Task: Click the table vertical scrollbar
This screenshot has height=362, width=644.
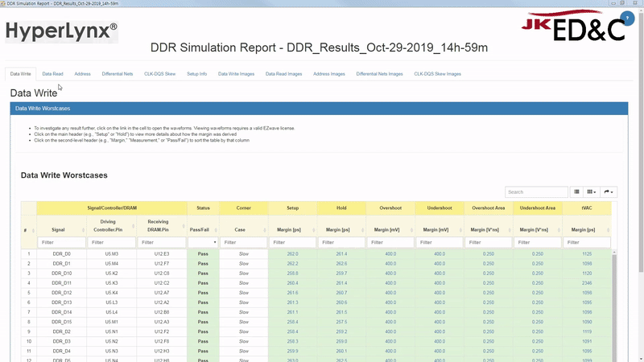Action: click(x=614, y=306)
